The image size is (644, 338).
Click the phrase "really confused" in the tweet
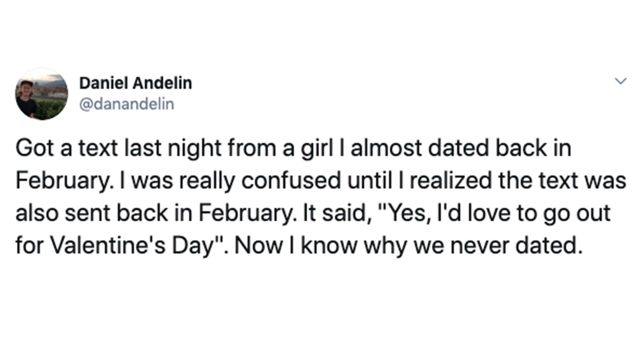point(260,181)
